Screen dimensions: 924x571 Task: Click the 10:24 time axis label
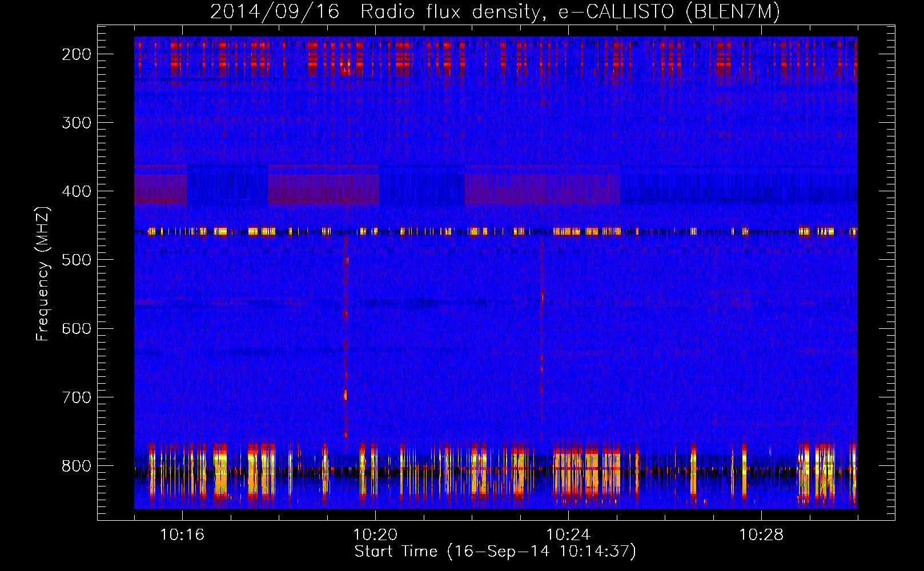[x=568, y=534]
